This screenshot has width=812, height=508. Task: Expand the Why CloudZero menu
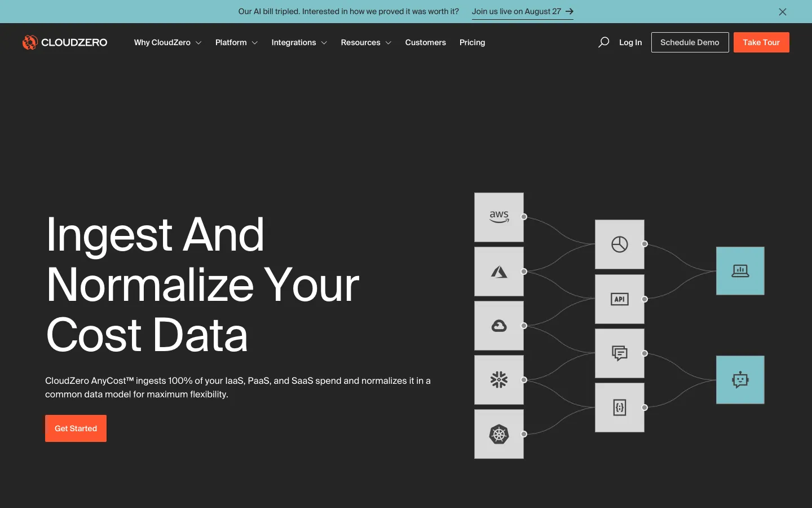click(x=167, y=42)
